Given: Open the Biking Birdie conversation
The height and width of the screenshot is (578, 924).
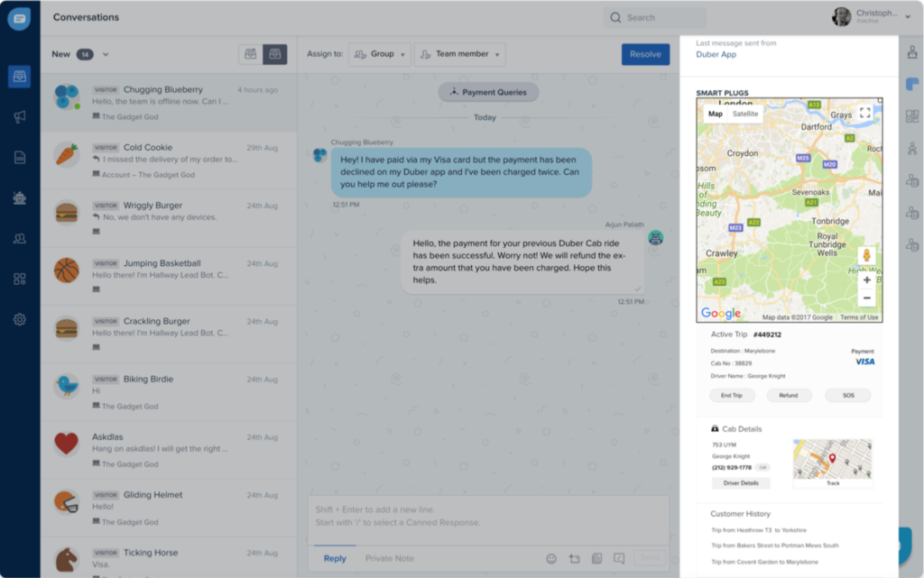Looking at the screenshot, I should [169, 392].
